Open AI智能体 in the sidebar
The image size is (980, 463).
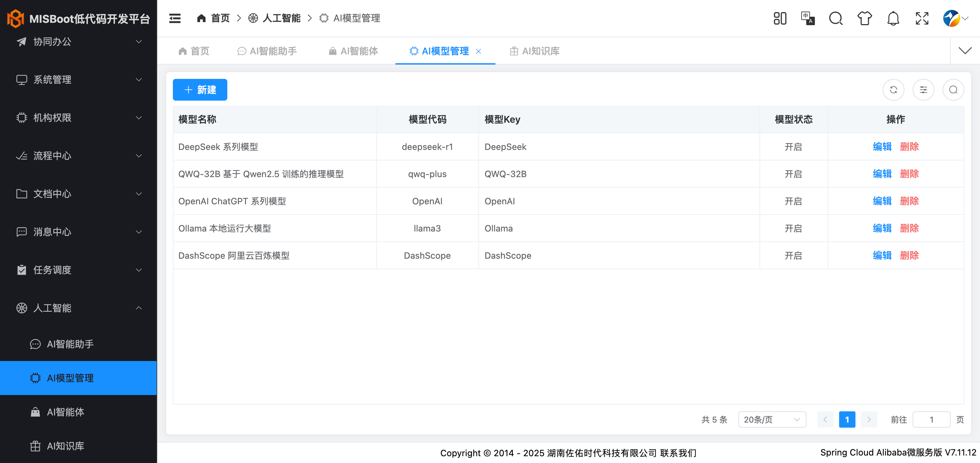[x=78, y=412]
